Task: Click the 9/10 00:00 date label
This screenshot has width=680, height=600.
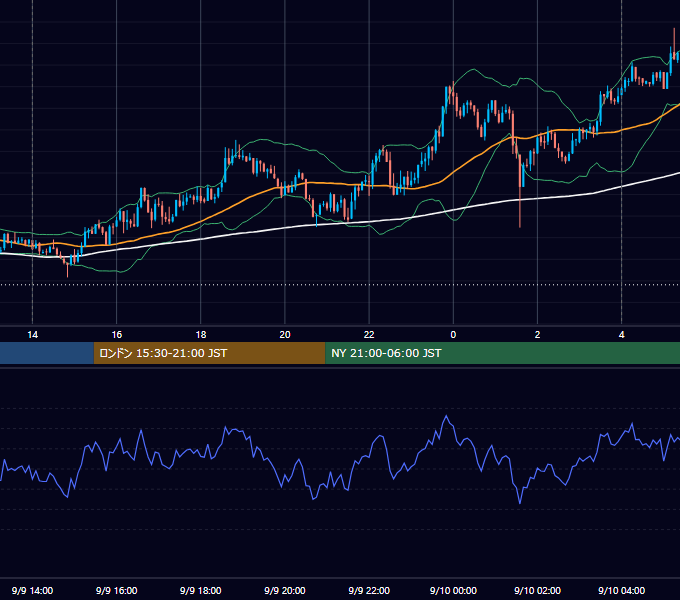Action: pyautogui.click(x=453, y=591)
